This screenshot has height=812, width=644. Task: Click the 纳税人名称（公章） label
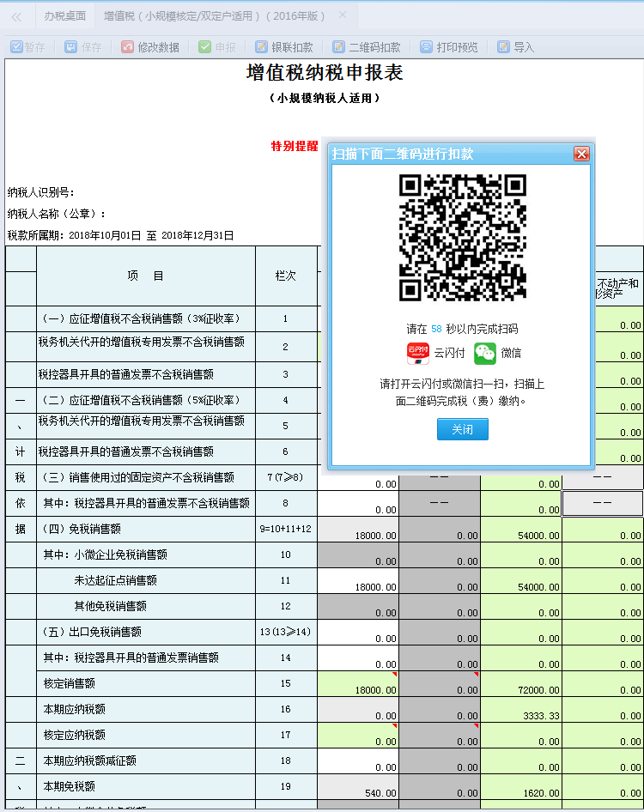point(57,214)
